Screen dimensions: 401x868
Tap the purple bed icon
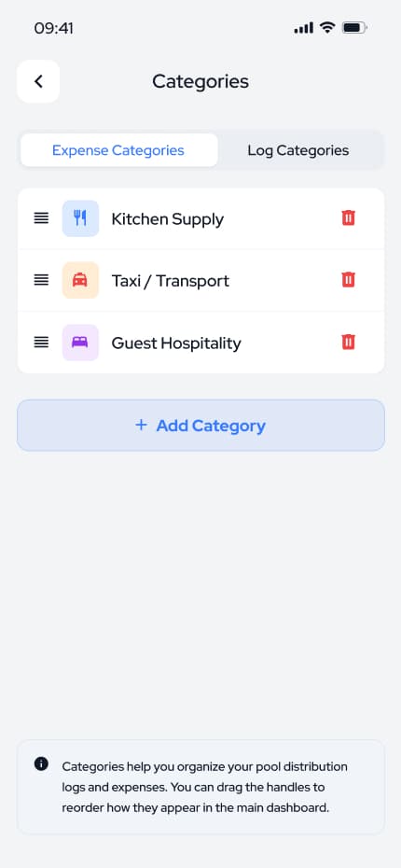80,343
